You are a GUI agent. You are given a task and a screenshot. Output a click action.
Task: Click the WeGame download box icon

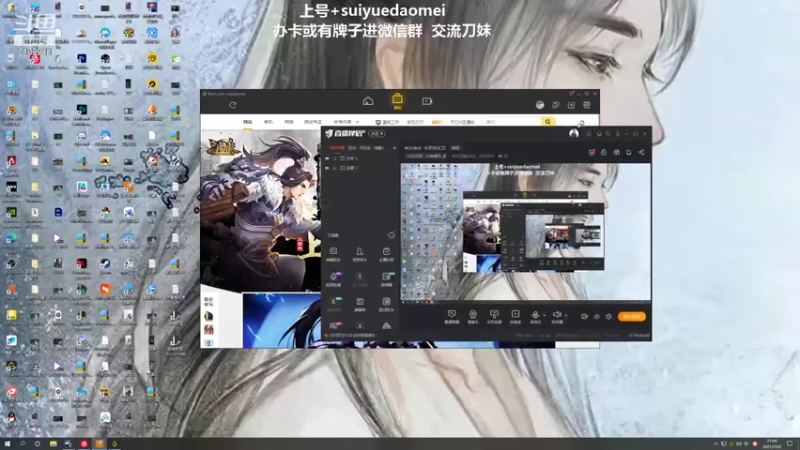click(x=571, y=105)
